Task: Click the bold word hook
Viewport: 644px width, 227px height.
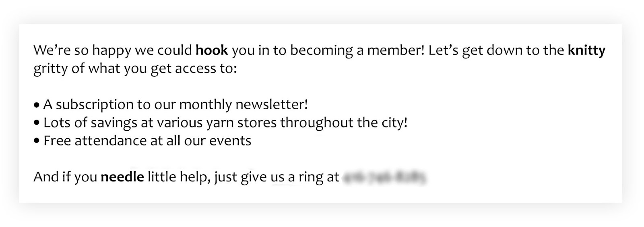Action: coord(212,50)
